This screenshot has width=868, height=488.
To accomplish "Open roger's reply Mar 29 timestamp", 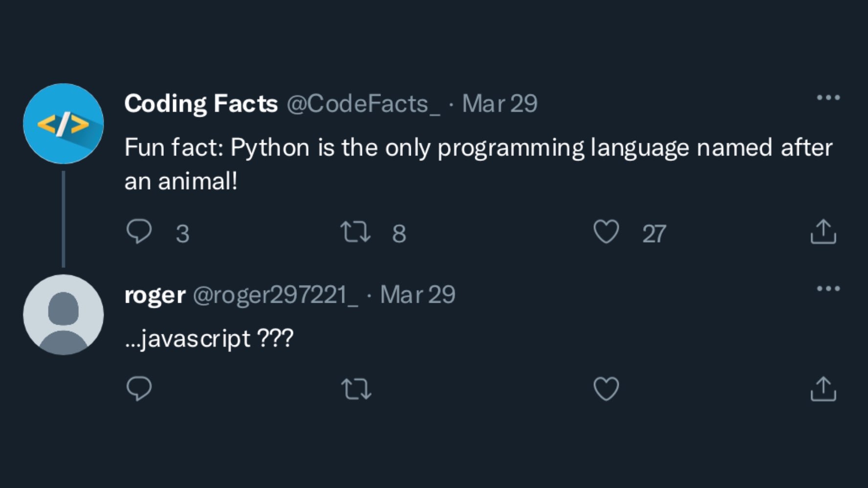I will coord(418,295).
